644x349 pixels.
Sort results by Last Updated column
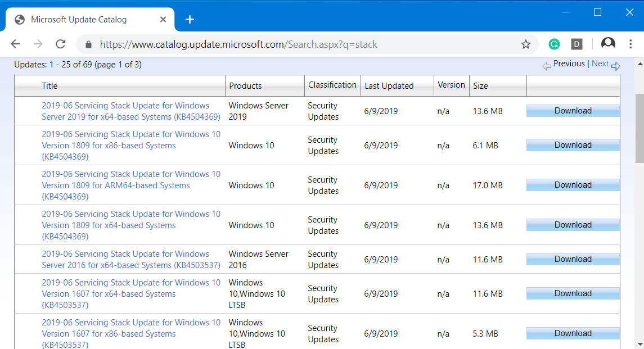click(389, 86)
